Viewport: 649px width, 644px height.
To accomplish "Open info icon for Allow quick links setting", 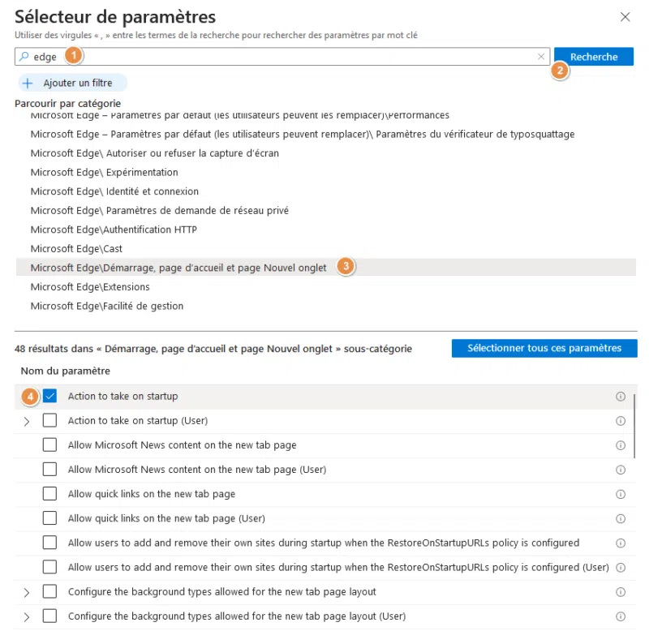I will [621, 493].
